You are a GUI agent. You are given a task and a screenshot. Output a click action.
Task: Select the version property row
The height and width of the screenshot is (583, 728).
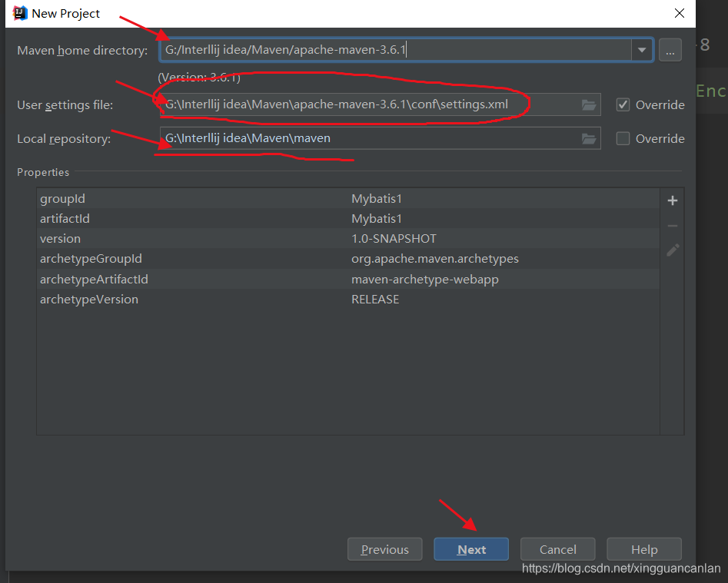(x=348, y=238)
